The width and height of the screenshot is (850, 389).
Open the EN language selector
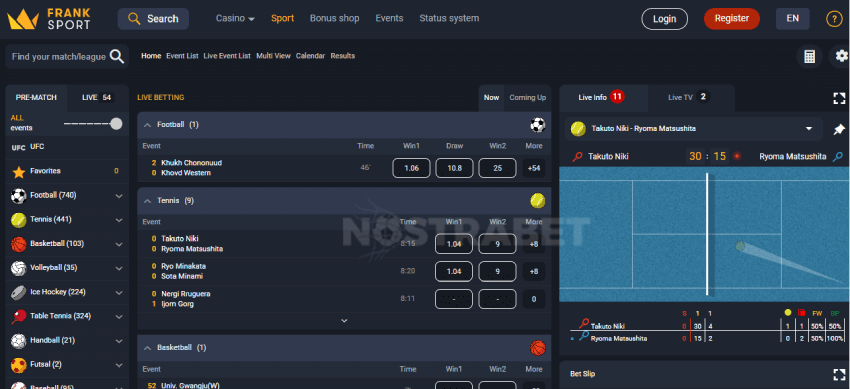pyautogui.click(x=793, y=19)
